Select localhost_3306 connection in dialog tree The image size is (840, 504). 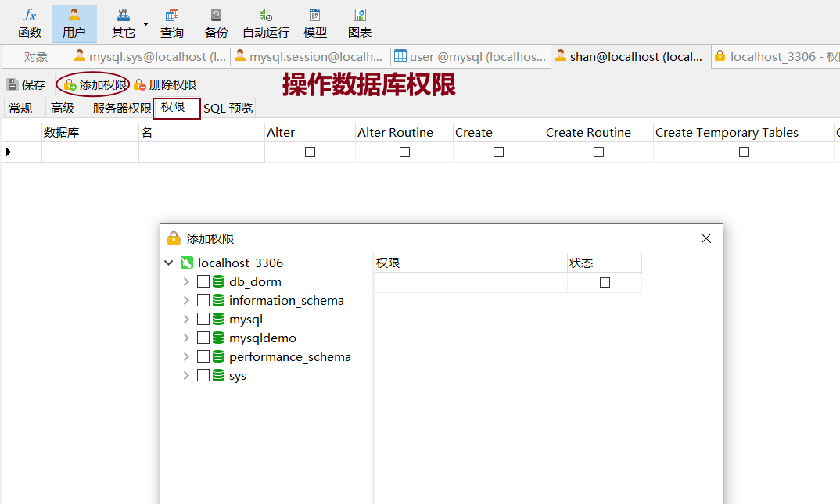coord(240,263)
